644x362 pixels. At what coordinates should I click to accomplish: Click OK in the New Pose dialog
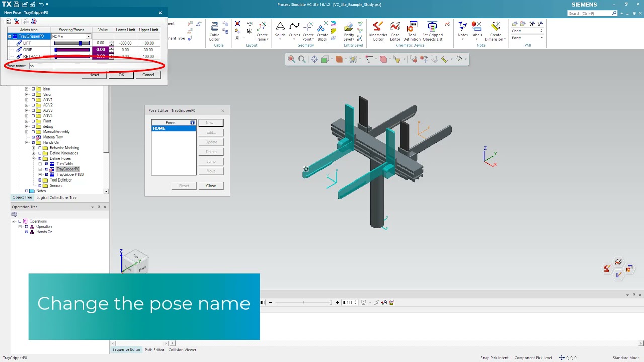coord(121,75)
